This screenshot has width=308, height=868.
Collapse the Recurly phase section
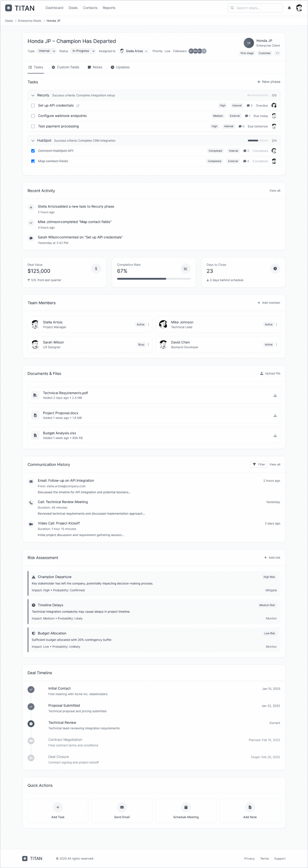pos(33,95)
